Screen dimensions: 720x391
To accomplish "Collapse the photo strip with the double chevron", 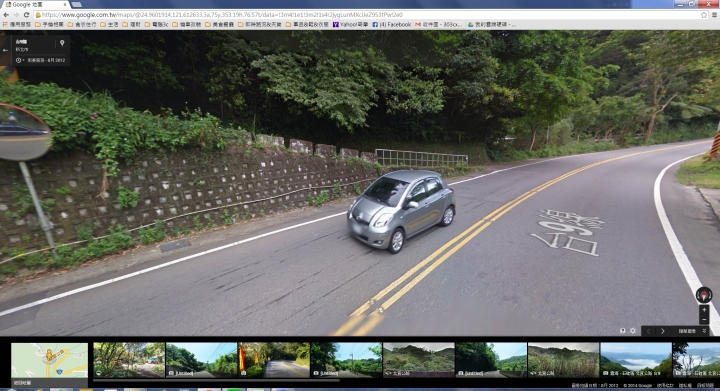I will (704, 331).
